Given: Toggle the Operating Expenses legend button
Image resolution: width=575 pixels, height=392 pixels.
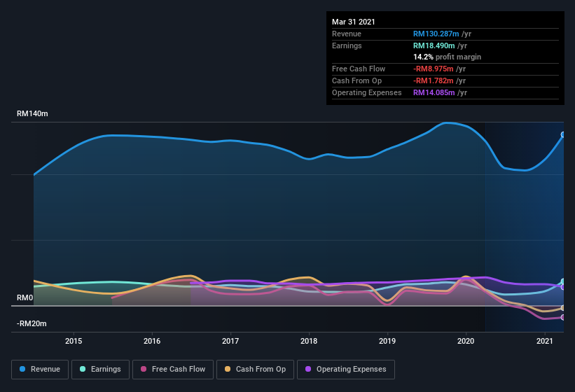Looking at the screenshot, I should [346, 370].
